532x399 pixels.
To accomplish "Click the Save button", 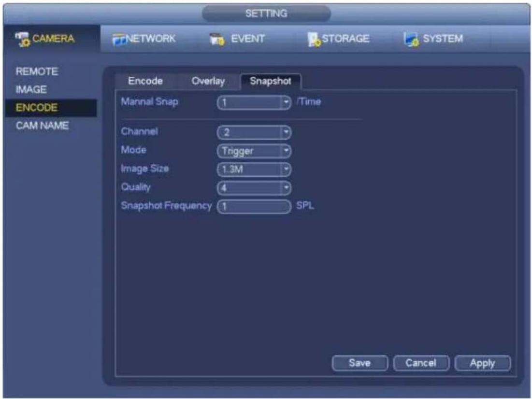I will click(359, 363).
